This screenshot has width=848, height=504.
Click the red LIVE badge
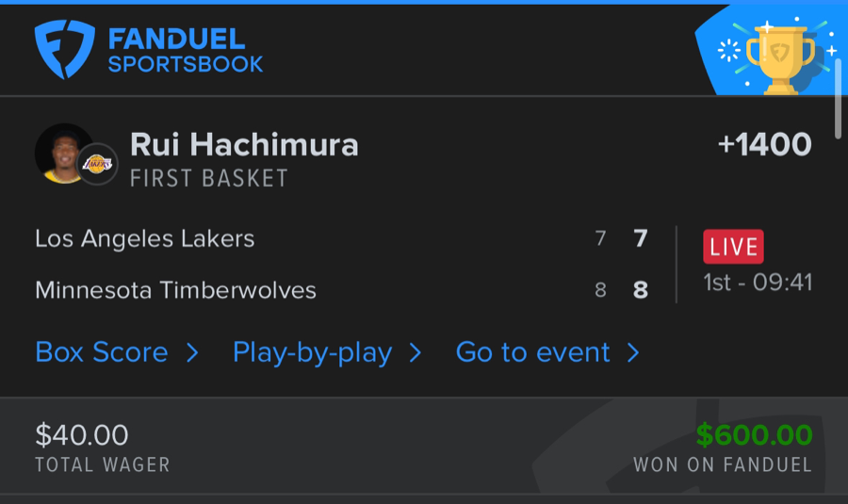coord(733,247)
